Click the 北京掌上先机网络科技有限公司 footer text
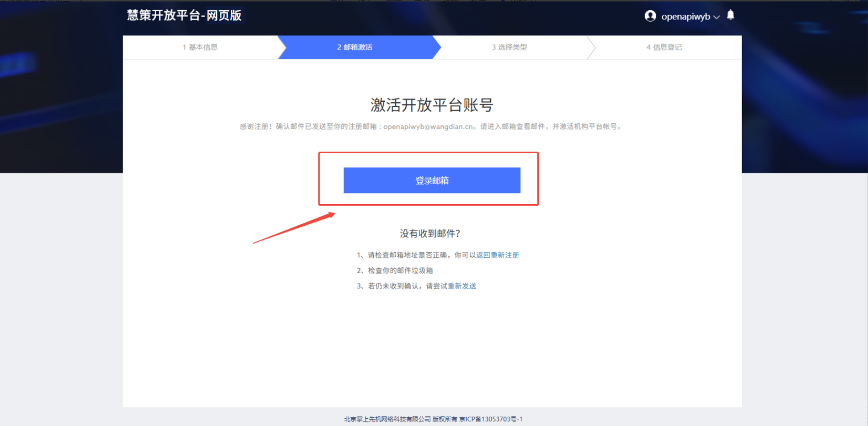Image resolution: width=868 pixels, height=426 pixels. [387, 419]
